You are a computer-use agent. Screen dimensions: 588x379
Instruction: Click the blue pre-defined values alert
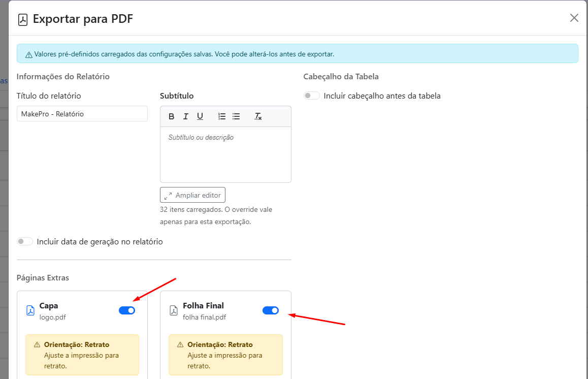pyautogui.click(x=297, y=54)
